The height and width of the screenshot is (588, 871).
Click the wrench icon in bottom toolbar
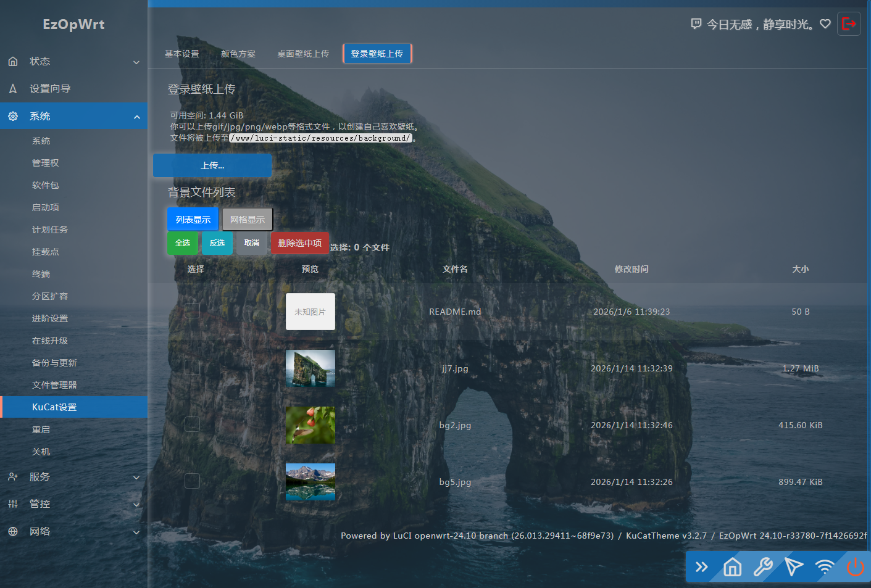[763, 566]
